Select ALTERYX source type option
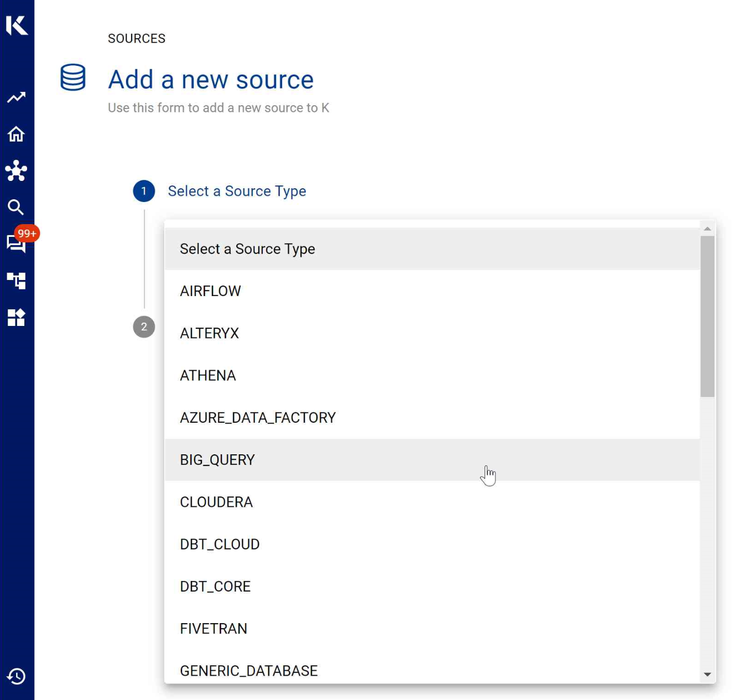The width and height of the screenshot is (735, 700). tap(209, 333)
